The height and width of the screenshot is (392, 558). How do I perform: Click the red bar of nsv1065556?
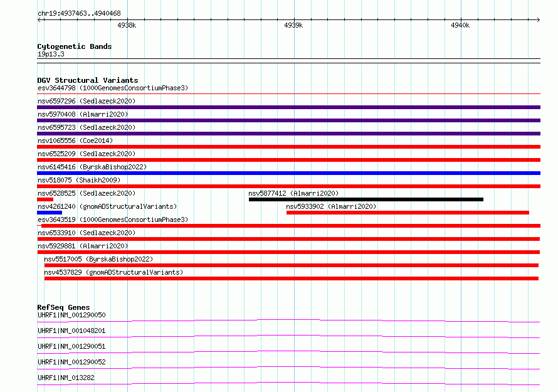coord(288,147)
